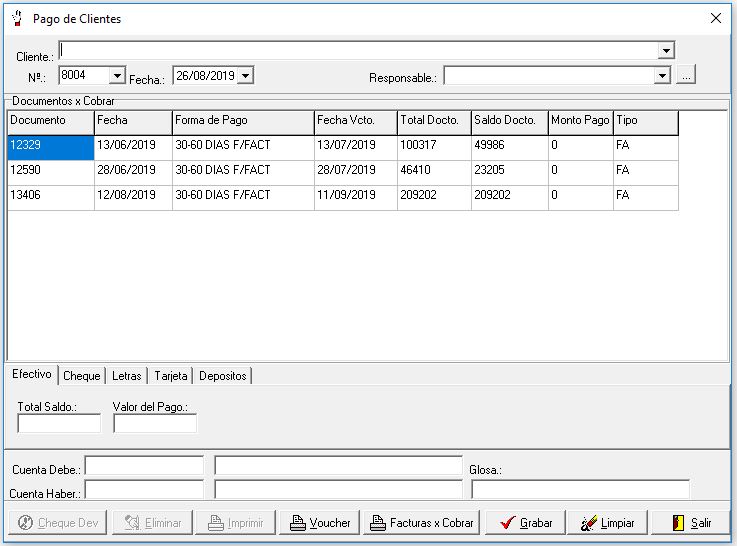
Task: Select the Depositos tab
Action: click(222, 376)
